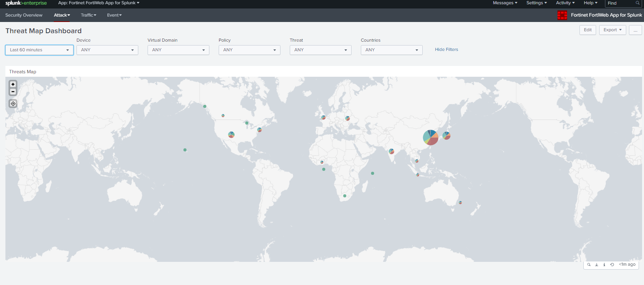Click the large pie chart over China
The width and height of the screenshot is (644, 285).
[x=430, y=137]
